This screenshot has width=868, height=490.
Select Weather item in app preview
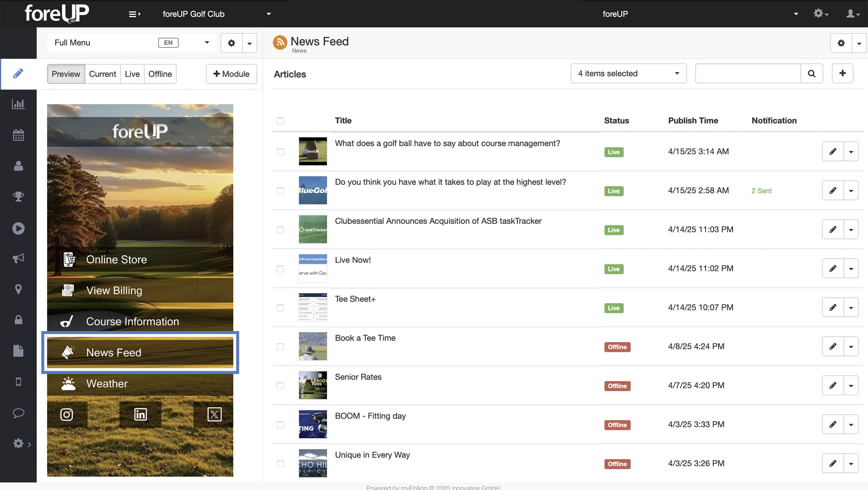point(140,383)
